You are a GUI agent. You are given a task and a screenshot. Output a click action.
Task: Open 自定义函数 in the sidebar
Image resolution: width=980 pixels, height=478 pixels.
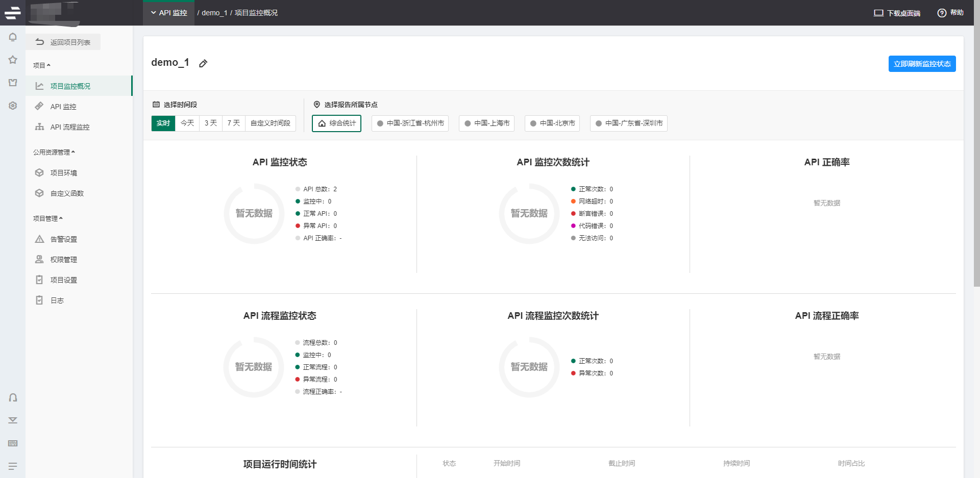(x=79, y=193)
